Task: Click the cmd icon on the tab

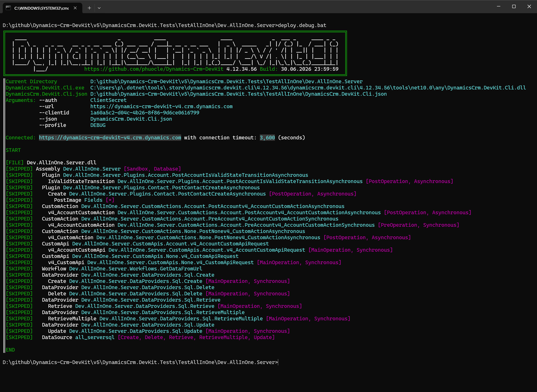Action: tap(8, 8)
